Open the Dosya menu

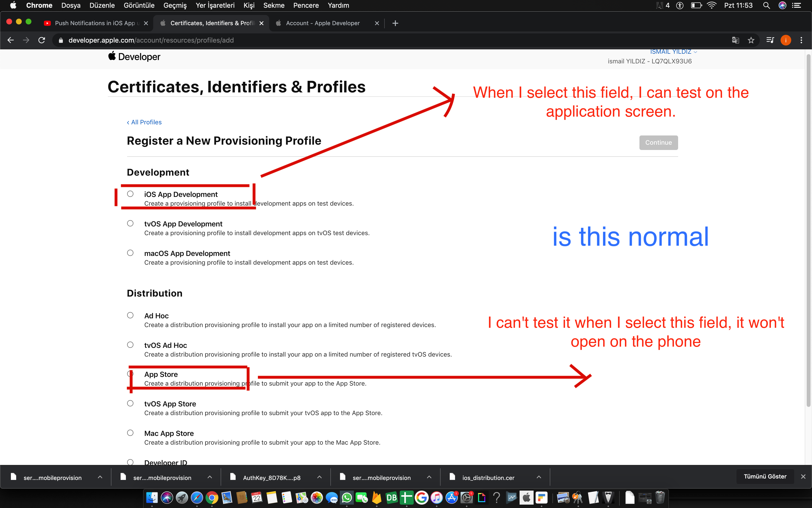pyautogui.click(x=71, y=5)
